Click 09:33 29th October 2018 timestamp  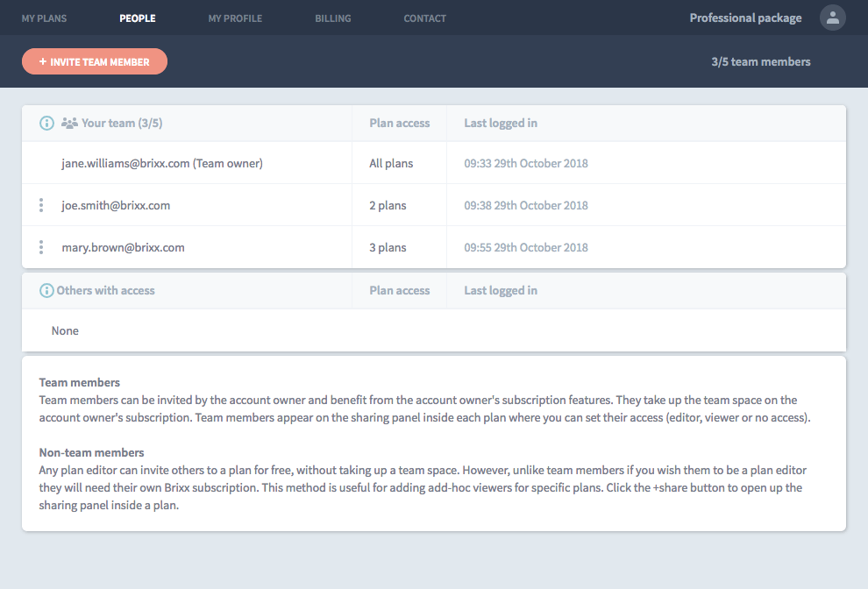coord(526,163)
